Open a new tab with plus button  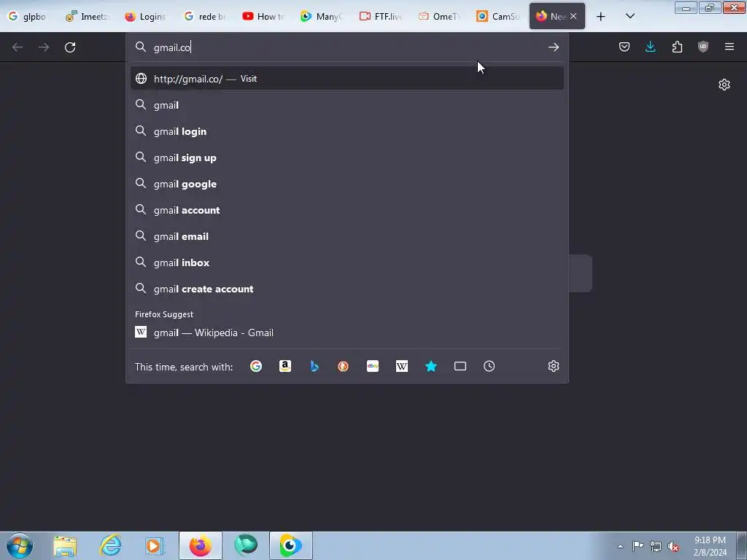pos(601,17)
